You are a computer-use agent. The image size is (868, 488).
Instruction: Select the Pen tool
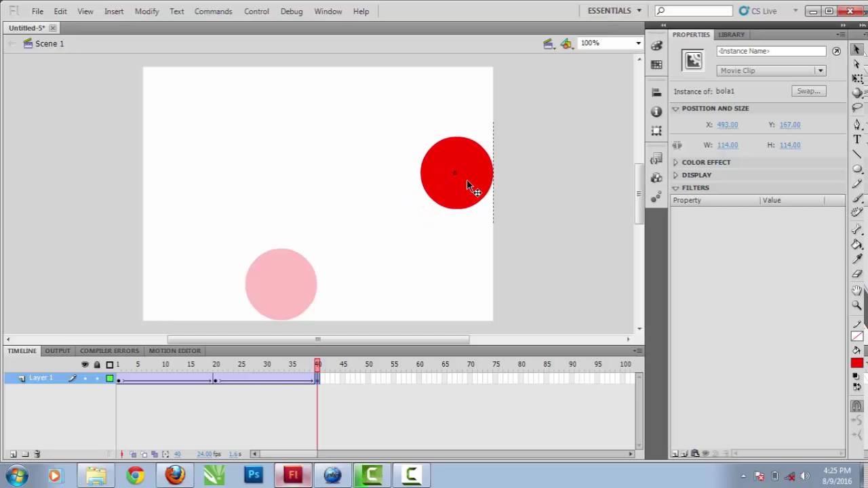(x=857, y=125)
